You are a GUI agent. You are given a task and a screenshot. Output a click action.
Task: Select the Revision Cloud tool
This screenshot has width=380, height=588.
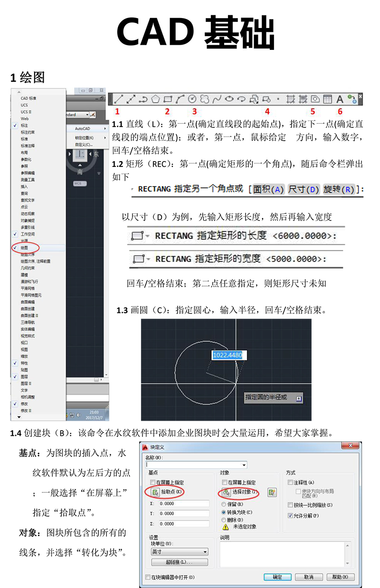pyautogui.click(x=204, y=99)
